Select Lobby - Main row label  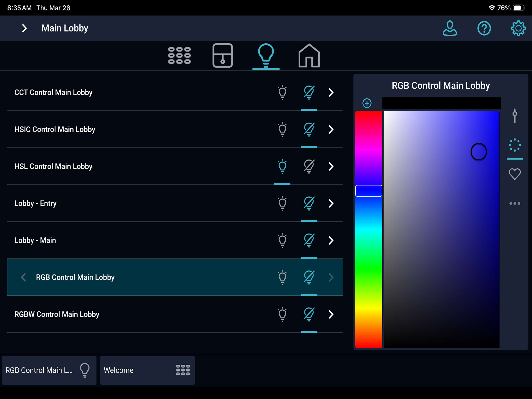pyautogui.click(x=35, y=240)
